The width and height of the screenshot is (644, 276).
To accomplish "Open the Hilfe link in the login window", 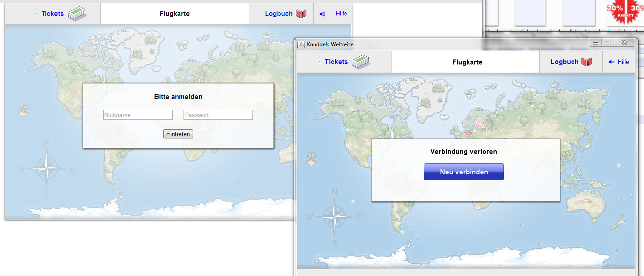I will 341,14.
